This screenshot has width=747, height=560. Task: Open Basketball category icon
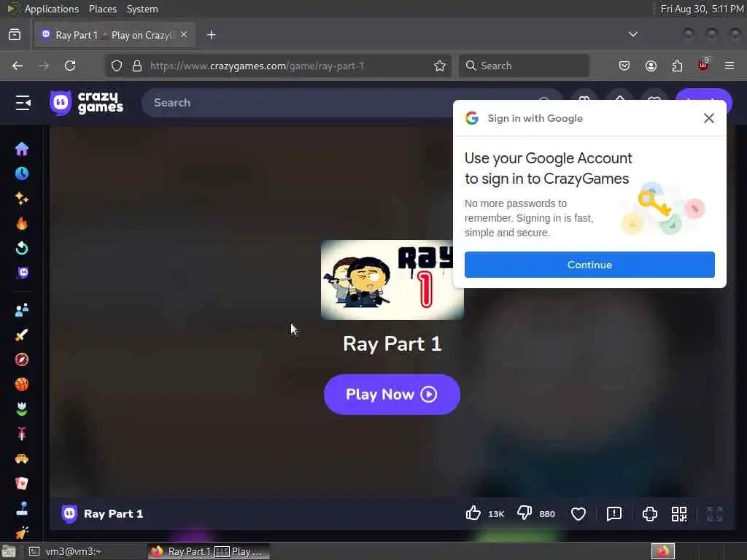pos(22,384)
